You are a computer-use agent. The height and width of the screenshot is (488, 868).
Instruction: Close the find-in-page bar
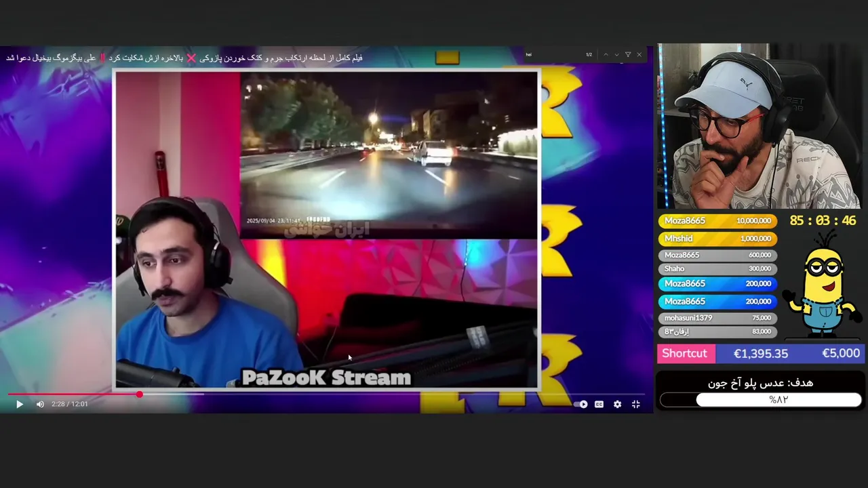639,54
